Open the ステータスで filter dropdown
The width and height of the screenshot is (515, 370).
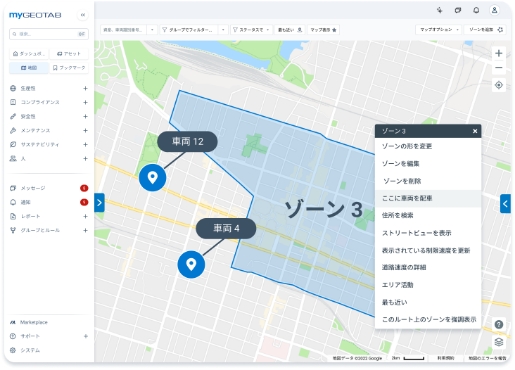click(251, 30)
